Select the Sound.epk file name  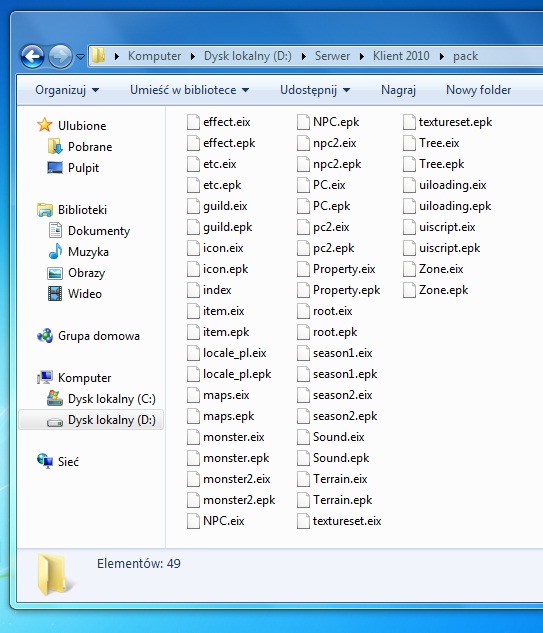click(x=341, y=458)
